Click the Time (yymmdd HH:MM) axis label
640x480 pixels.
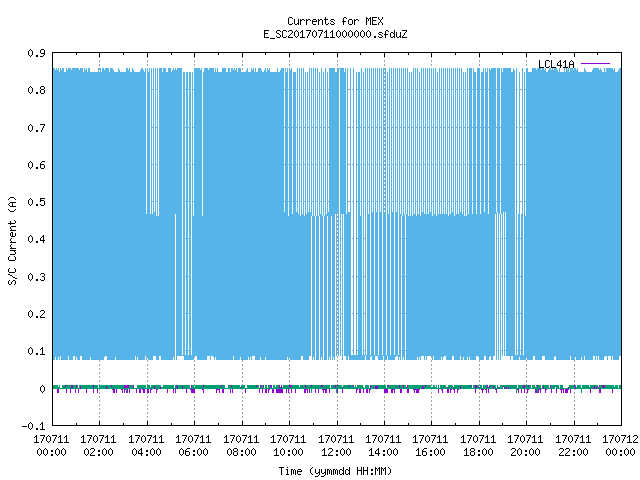[335, 471]
